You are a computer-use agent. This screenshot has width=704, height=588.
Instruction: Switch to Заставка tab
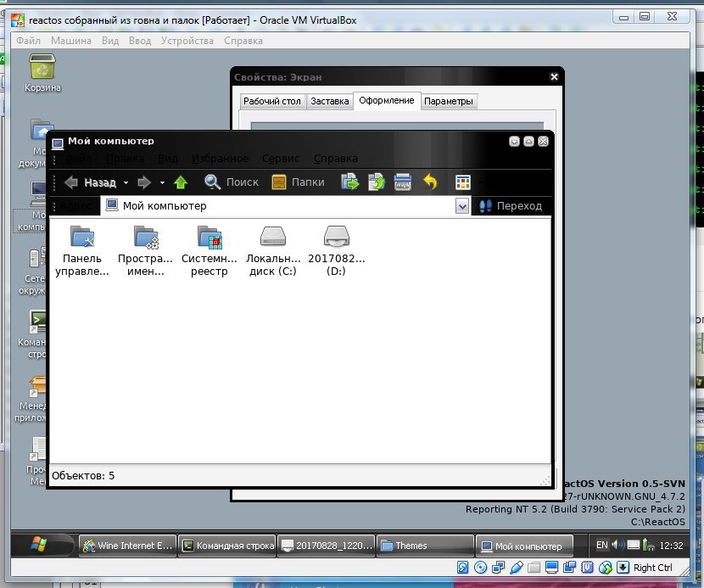[x=330, y=102]
